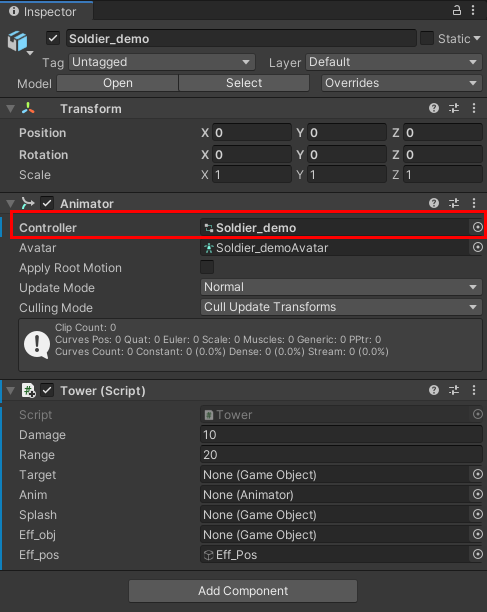Click the Avatar object picker circle
The height and width of the screenshot is (612, 487).
click(x=478, y=247)
